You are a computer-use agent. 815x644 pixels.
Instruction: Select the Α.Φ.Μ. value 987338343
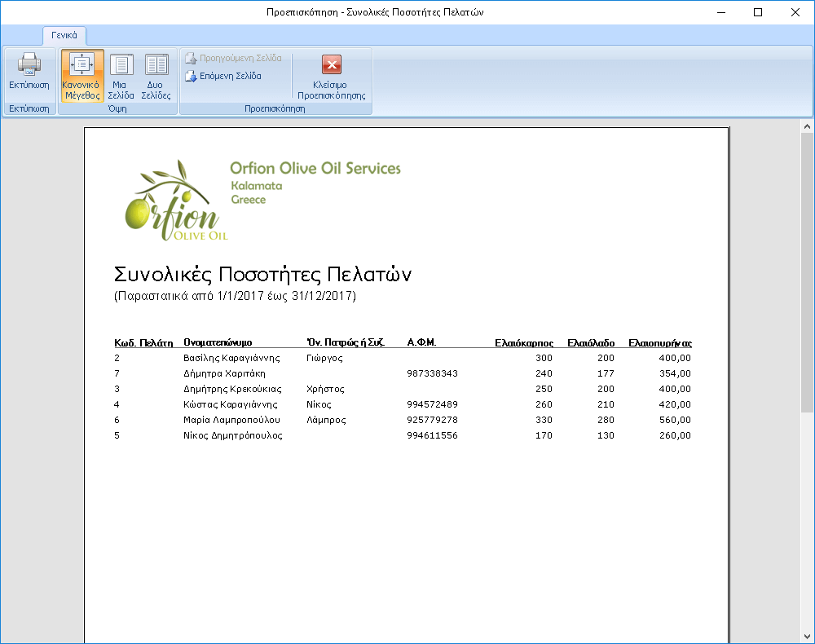[x=432, y=373]
